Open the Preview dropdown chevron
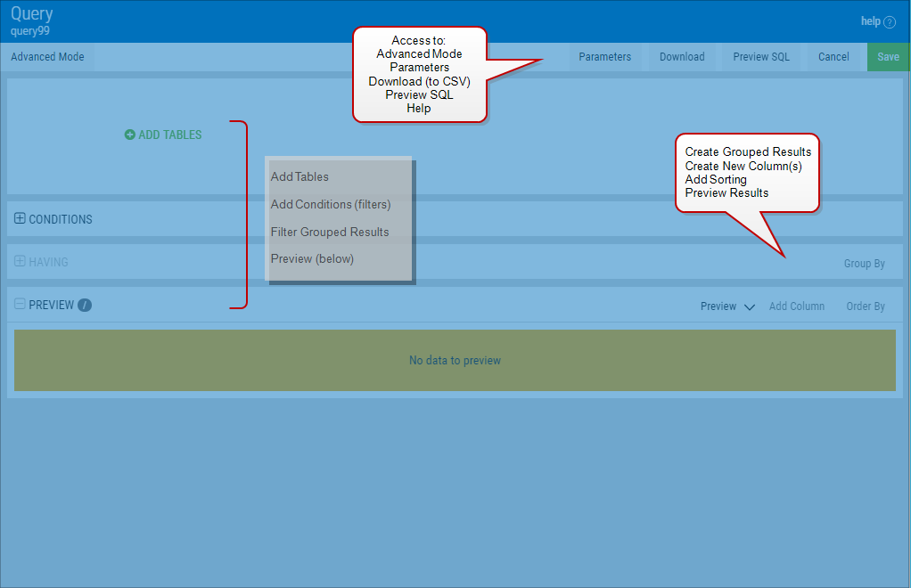This screenshot has width=911, height=588. [x=749, y=306]
